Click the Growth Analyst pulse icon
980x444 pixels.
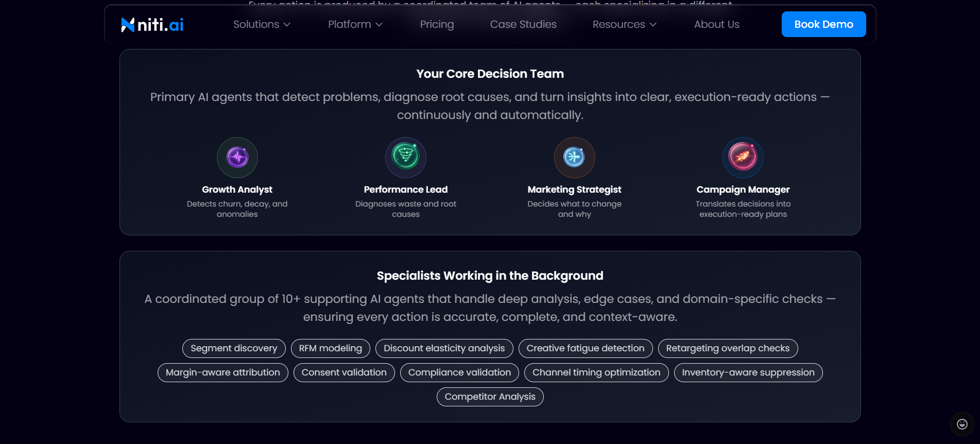pyautogui.click(x=237, y=157)
